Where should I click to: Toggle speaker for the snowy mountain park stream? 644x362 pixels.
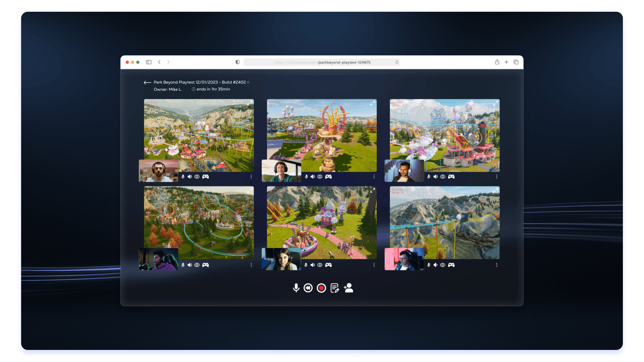pyautogui.click(x=435, y=177)
